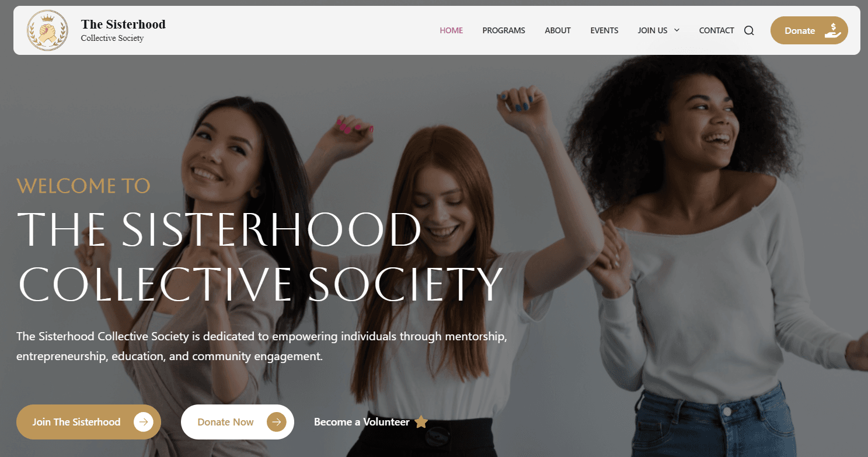
Task: Click the hero heading Sisterhood Collective Society
Action: 260,256
